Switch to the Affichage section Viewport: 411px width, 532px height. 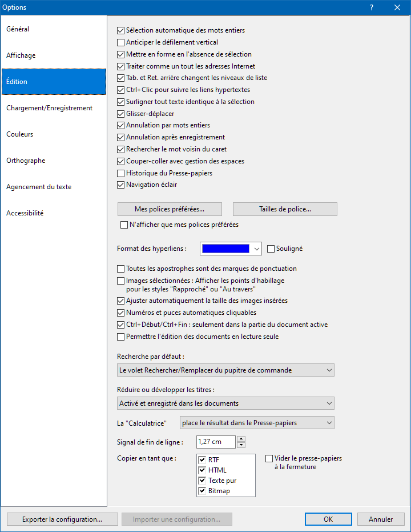pos(54,55)
